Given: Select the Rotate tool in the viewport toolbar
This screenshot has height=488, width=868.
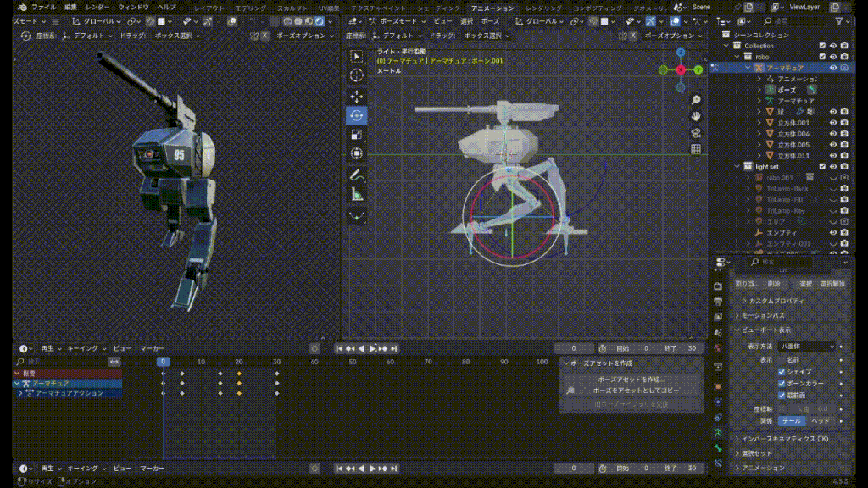Looking at the screenshot, I should point(357,114).
